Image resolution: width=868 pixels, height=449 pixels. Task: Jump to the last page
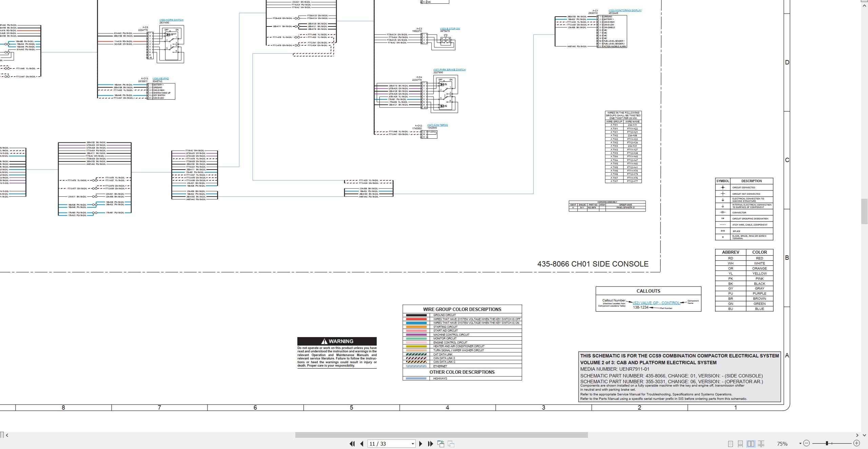click(x=431, y=444)
